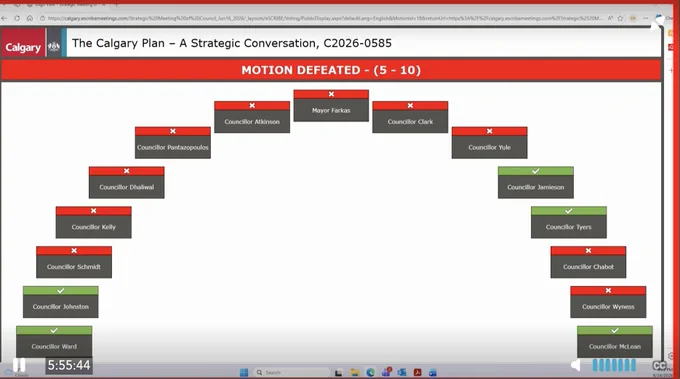
Task: Toggle closed captions CC button
Action: [x=659, y=366]
